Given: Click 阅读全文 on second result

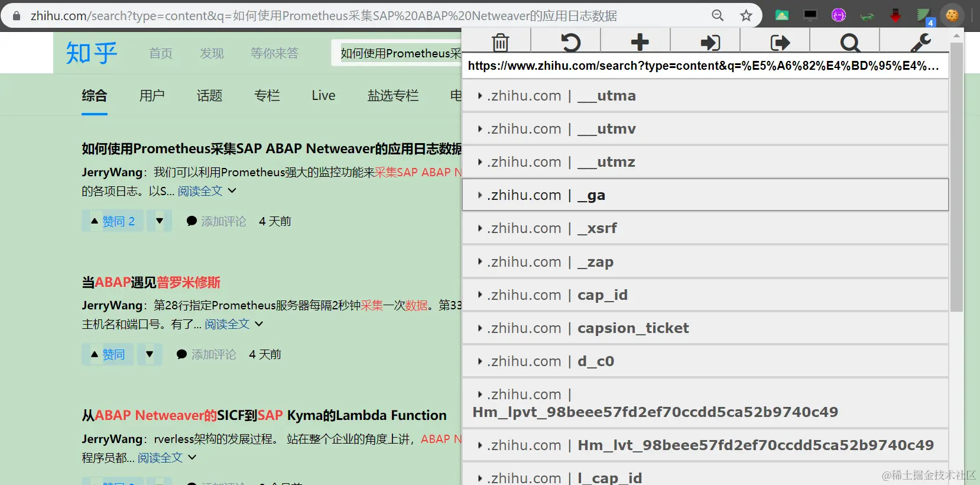Looking at the screenshot, I should pos(228,324).
